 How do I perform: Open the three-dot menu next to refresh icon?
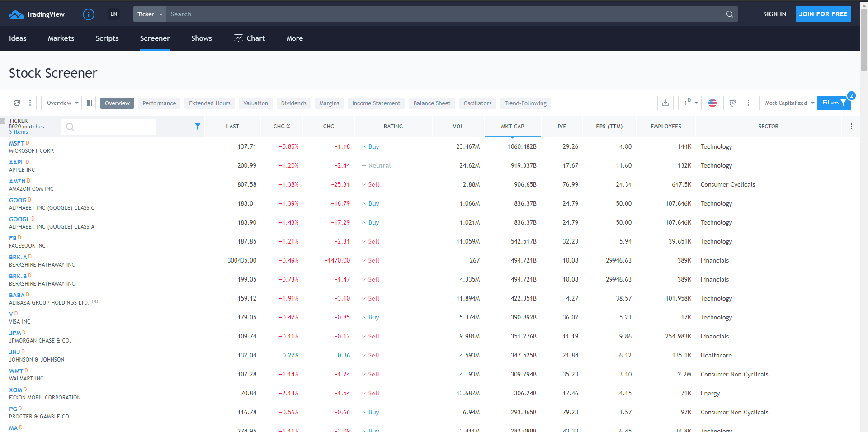[x=30, y=103]
